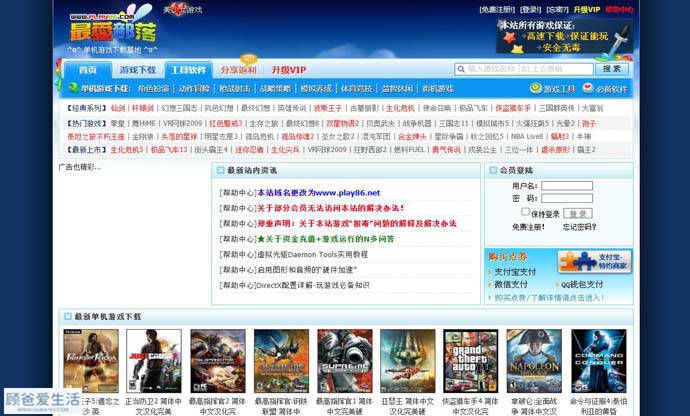Click the QQ钱包支付 payment option
Viewport: 690px width, 416px height.
point(582,284)
